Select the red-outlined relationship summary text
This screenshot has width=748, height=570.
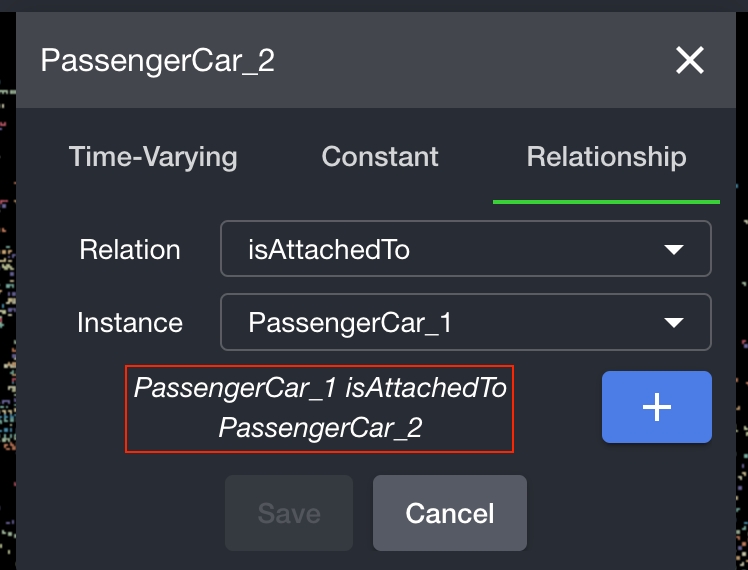pos(320,409)
